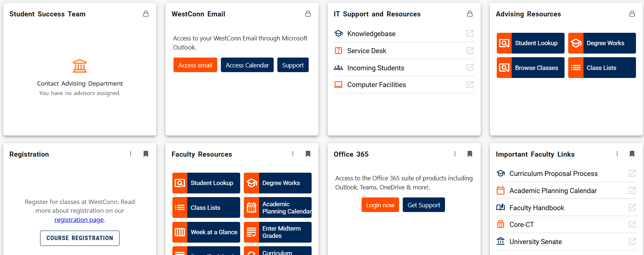Click the lock icon on Student Success Team card
This screenshot has height=255, width=644.
click(x=146, y=14)
